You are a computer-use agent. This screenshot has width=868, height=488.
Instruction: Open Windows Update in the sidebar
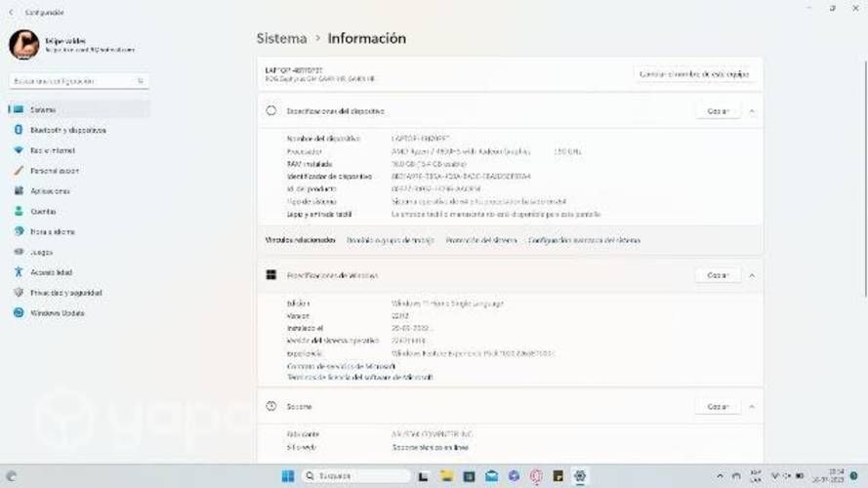coord(79,313)
